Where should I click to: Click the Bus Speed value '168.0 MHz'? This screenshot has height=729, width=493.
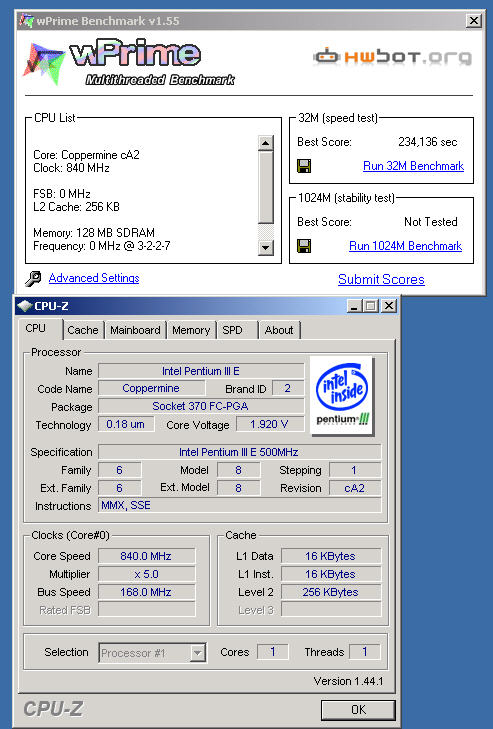point(146,592)
